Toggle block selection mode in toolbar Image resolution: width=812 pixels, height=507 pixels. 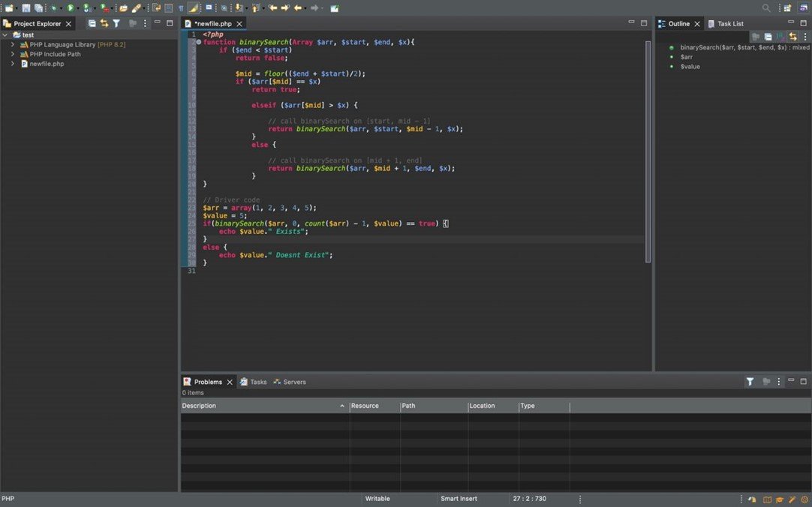pyautogui.click(x=168, y=7)
